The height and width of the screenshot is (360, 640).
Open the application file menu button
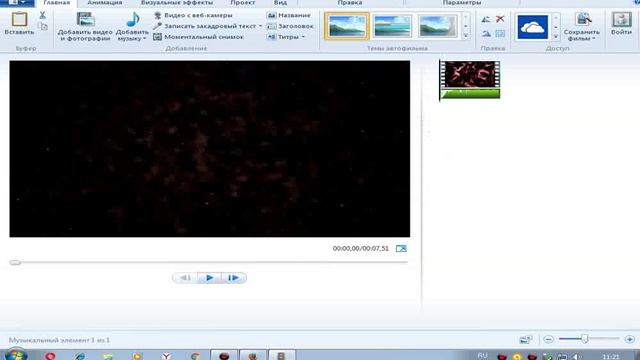pos(17,2)
